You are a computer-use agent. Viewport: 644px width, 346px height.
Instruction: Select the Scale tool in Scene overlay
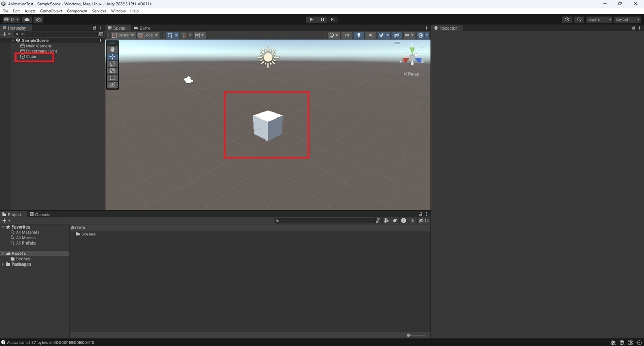[x=112, y=70]
